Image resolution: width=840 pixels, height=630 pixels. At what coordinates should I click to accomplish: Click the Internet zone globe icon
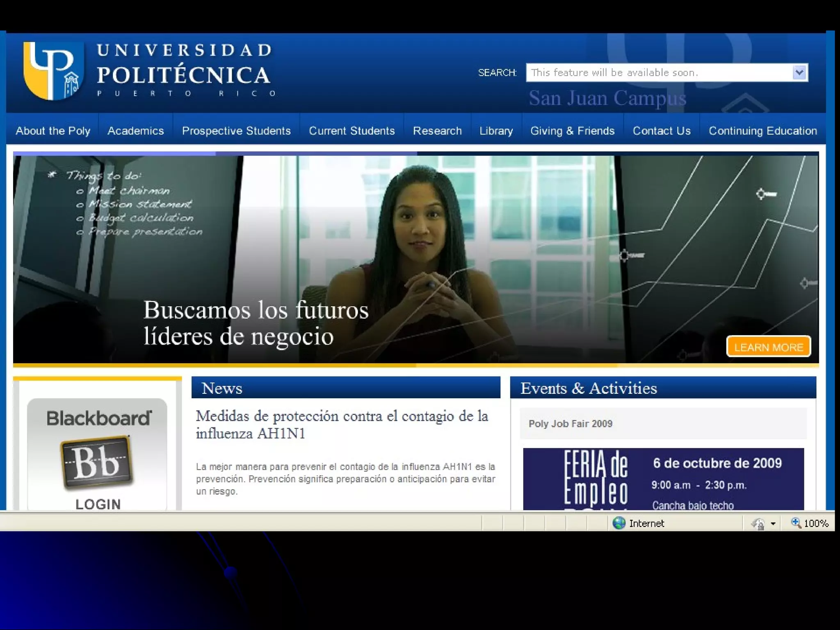(x=619, y=523)
